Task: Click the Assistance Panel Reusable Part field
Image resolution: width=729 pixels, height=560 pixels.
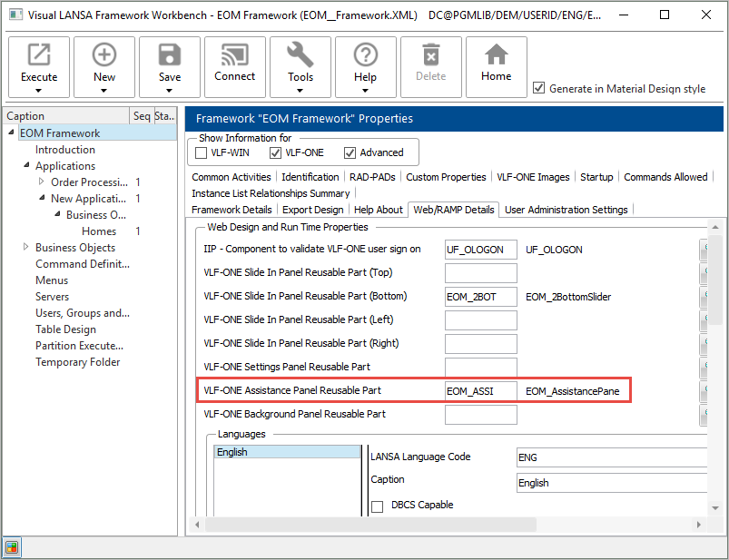Action: [480, 390]
